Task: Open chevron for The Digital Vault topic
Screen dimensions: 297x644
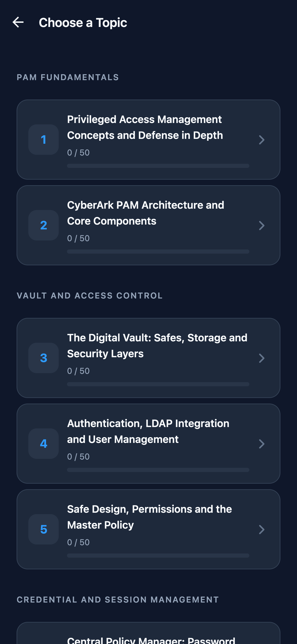Action: click(262, 358)
